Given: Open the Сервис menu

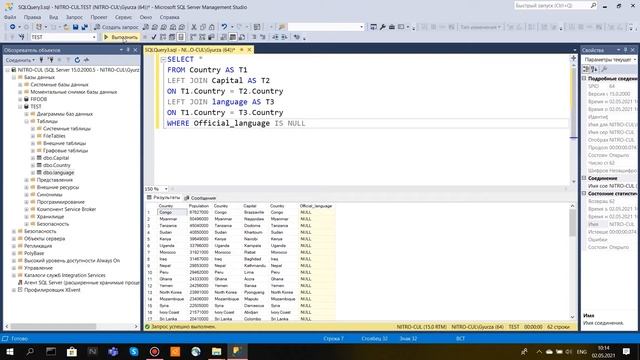Looking at the screenshot, I should point(123,17).
